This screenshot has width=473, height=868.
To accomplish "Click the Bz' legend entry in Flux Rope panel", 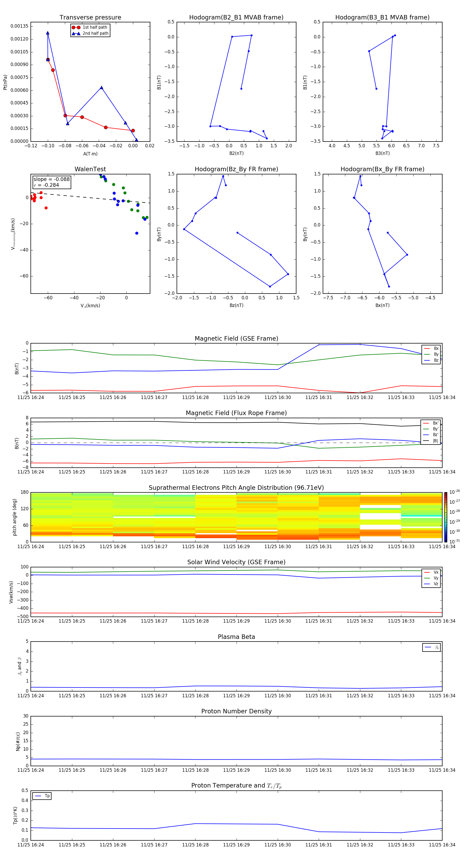I will point(431,435).
